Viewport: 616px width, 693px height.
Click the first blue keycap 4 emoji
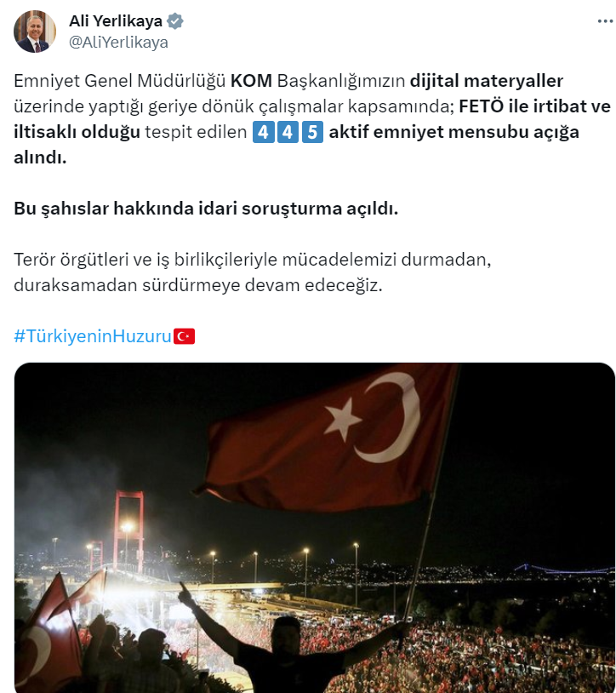[263, 132]
